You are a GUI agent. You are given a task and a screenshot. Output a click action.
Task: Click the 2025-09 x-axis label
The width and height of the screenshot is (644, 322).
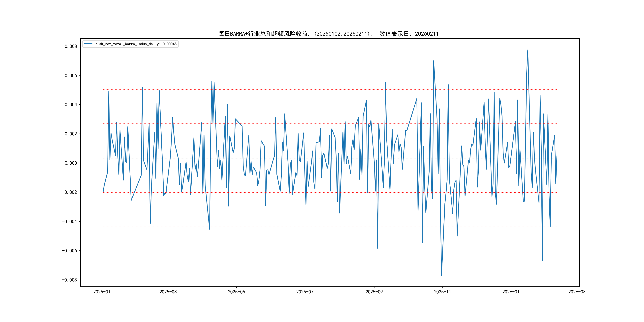point(374,292)
